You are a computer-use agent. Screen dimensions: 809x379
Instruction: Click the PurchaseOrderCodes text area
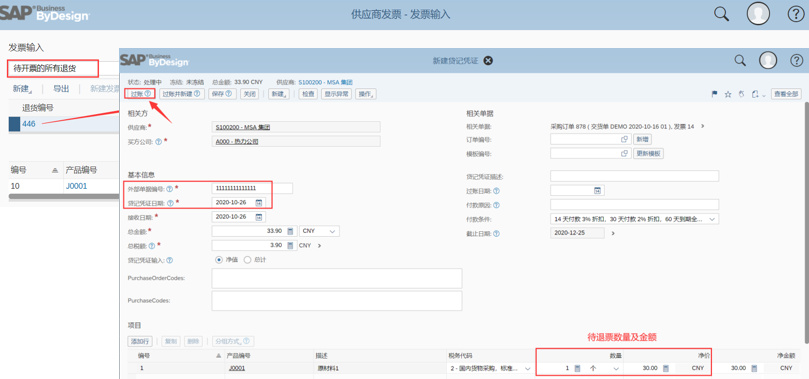(337, 278)
